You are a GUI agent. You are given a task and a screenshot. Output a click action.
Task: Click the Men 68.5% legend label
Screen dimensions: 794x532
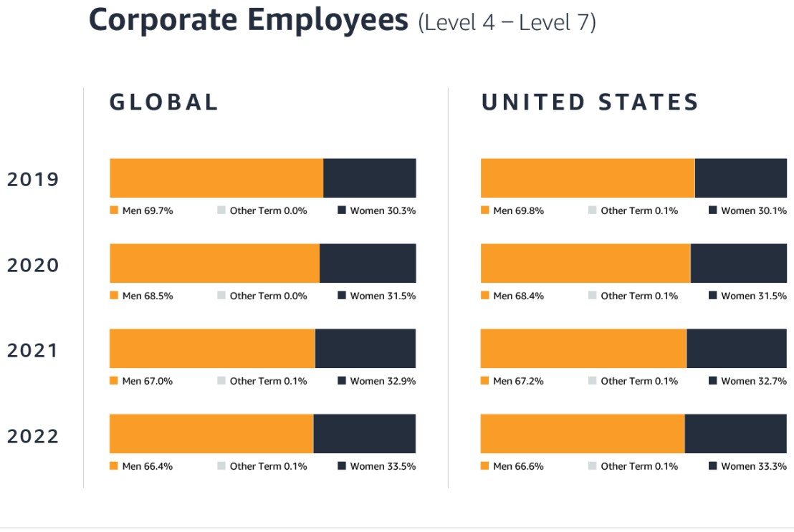click(147, 296)
